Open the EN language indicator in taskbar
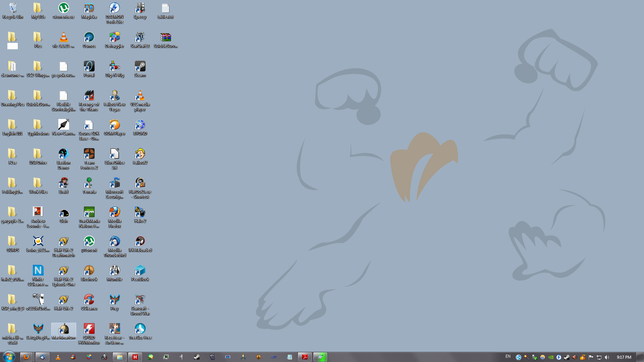 point(508,356)
